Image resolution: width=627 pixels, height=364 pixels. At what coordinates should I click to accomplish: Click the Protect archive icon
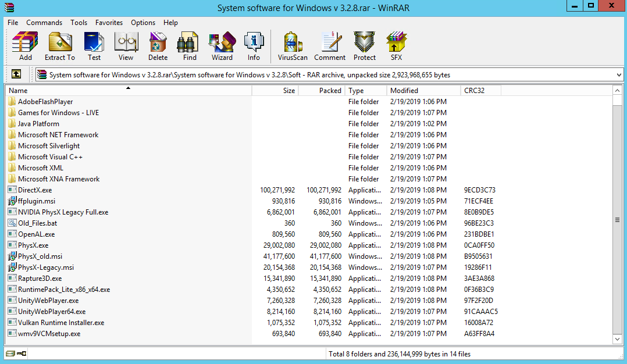coord(364,46)
